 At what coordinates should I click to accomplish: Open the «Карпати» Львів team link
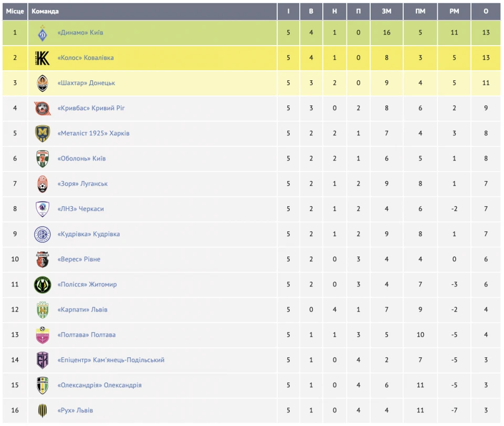tap(82, 310)
